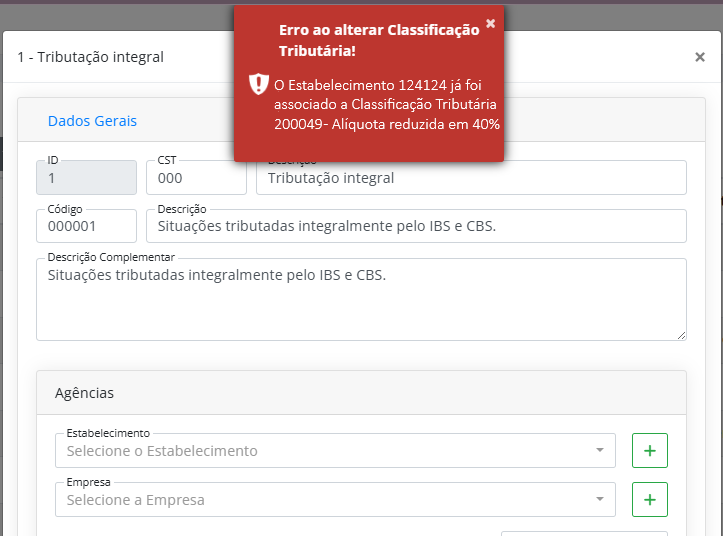The height and width of the screenshot is (538, 723).
Task: Click the dialog title 1 - Tributação integral
Action: coord(90,57)
